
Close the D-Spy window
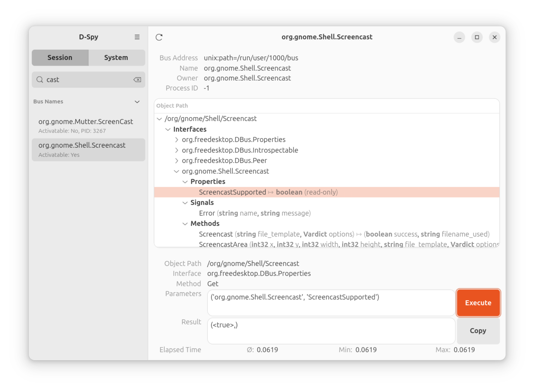pos(494,37)
